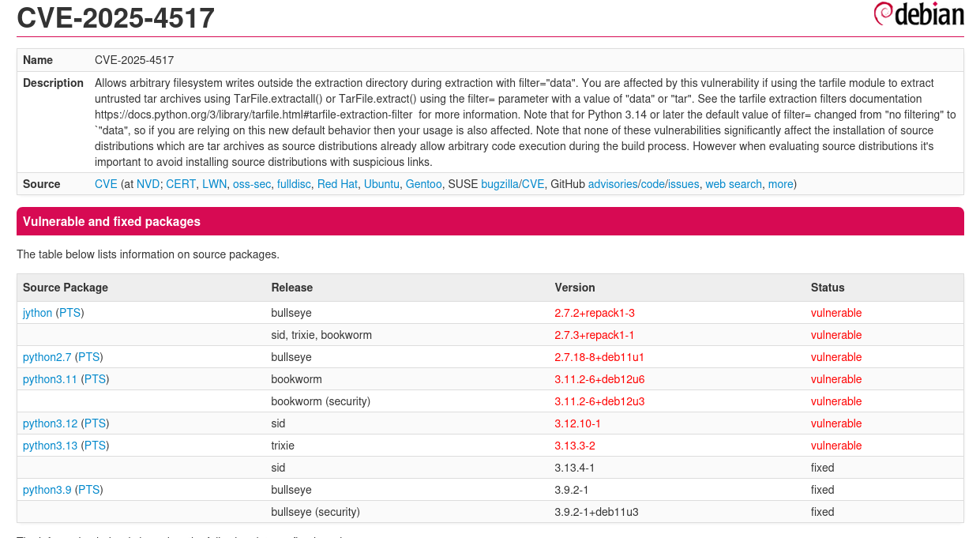
Task: Select version 2.7.3+repack1-1
Action: 595,335
